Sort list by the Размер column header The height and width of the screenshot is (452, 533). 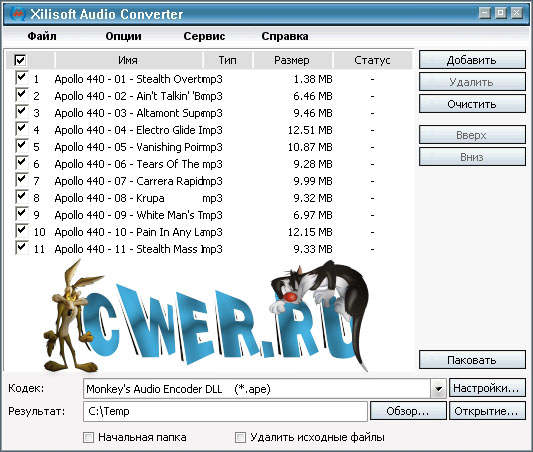[x=293, y=60]
